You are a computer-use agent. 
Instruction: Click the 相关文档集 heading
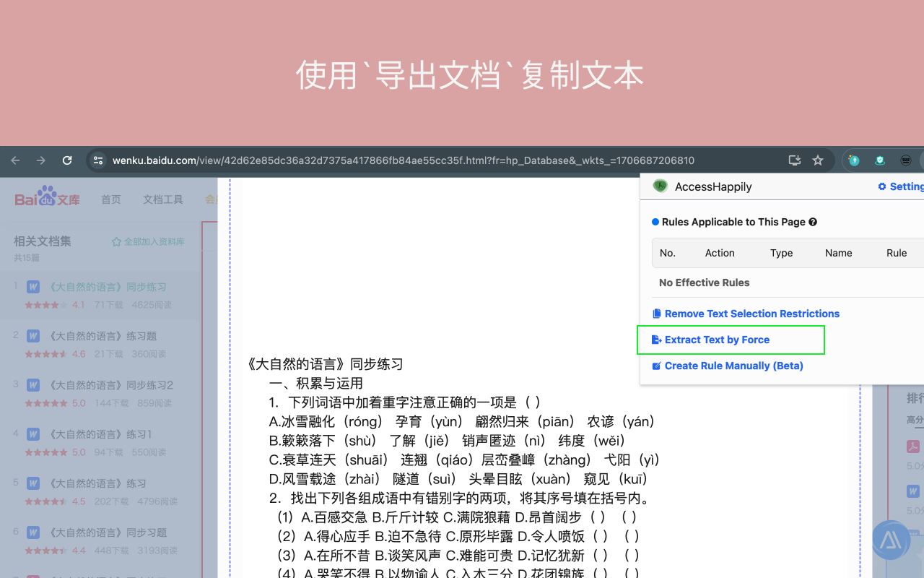[43, 241]
